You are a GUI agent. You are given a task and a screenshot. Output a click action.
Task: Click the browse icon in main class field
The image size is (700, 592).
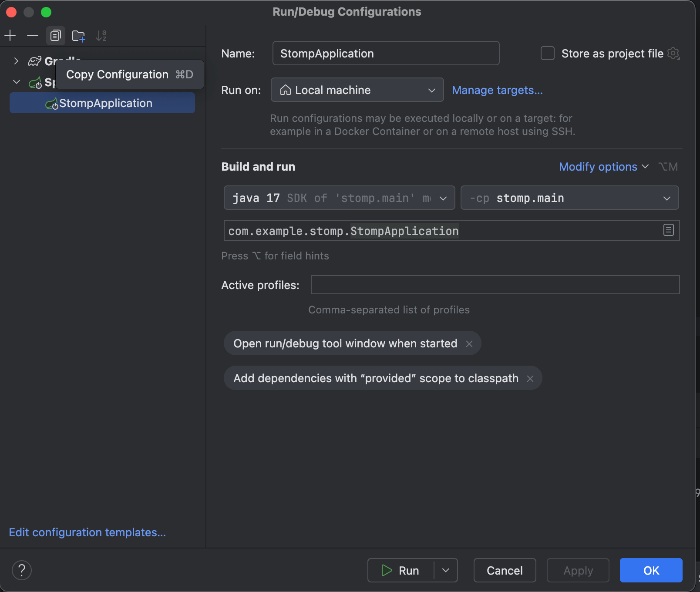click(668, 230)
